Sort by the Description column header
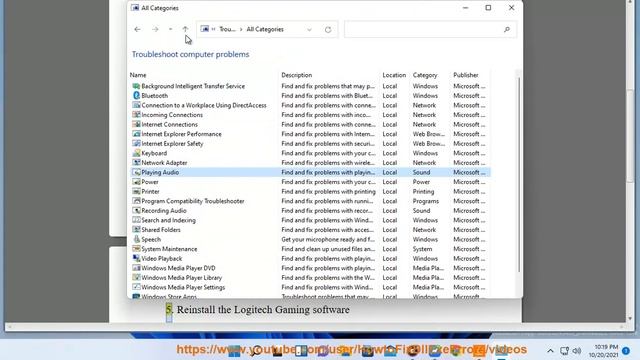Image resolution: width=640 pixels, height=360 pixels. [x=297, y=75]
